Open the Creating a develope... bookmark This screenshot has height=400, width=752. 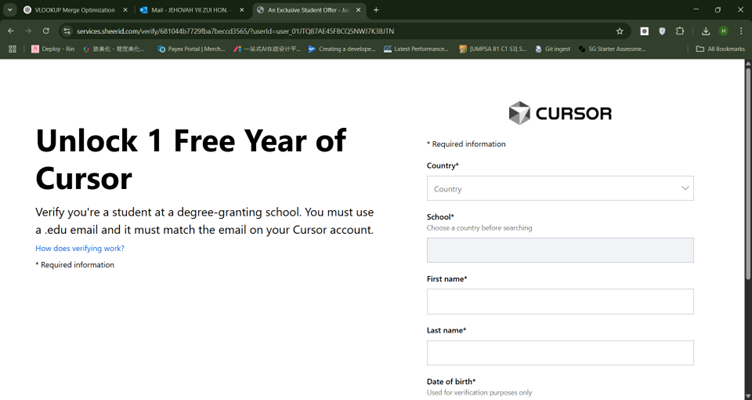click(342, 49)
